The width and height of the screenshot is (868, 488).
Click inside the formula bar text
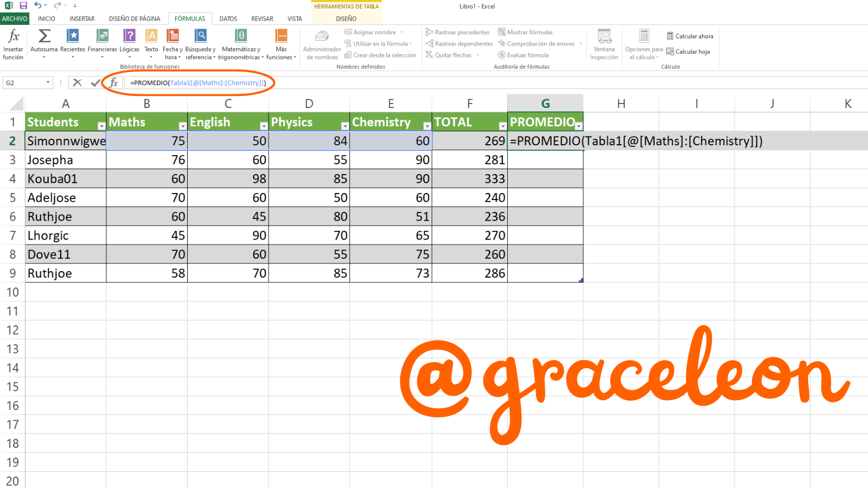(x=198, y=83)
